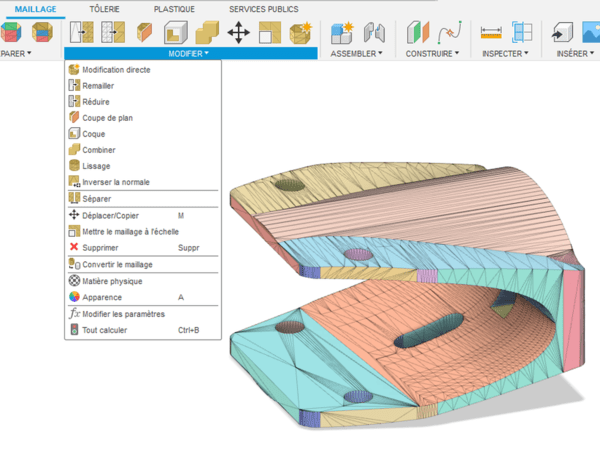This screenshot has height=450, width=600.
Task: Open Apparence with the color wheel
Action: [102, 297]
